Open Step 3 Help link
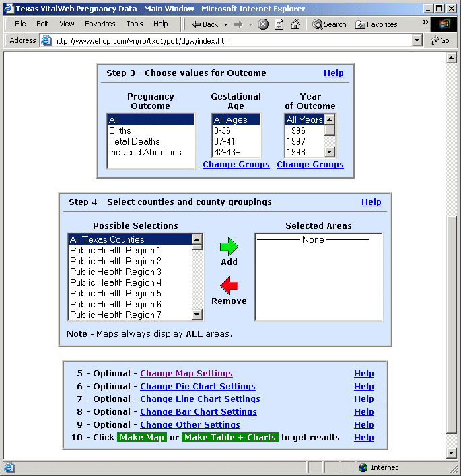 (x=333, y=73)
